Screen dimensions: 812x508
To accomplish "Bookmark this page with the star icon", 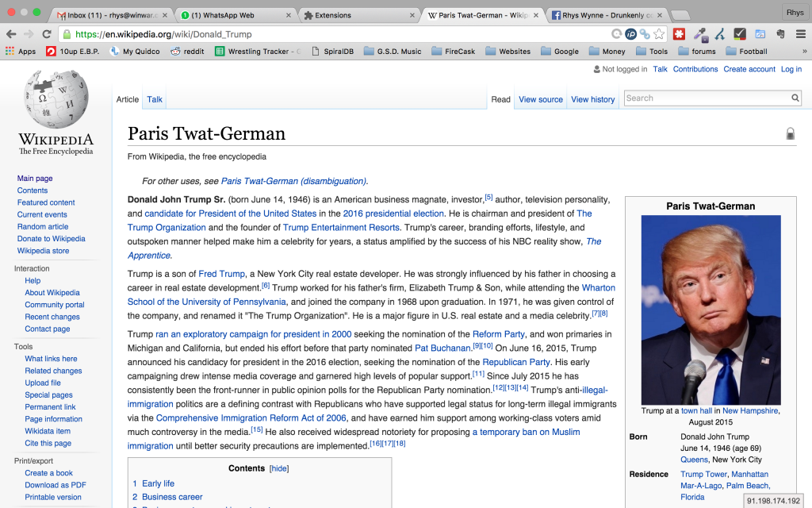I will (659, 34).
